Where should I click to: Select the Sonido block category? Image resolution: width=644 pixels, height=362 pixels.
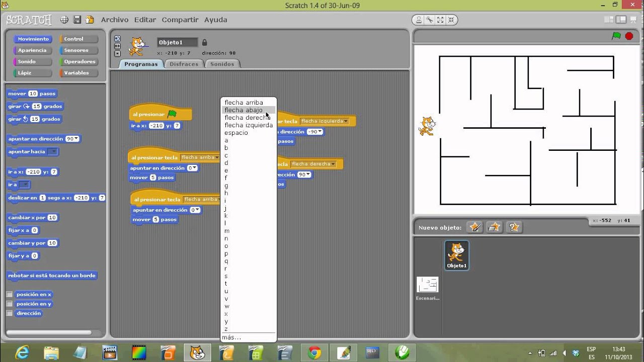click(33, 61)
